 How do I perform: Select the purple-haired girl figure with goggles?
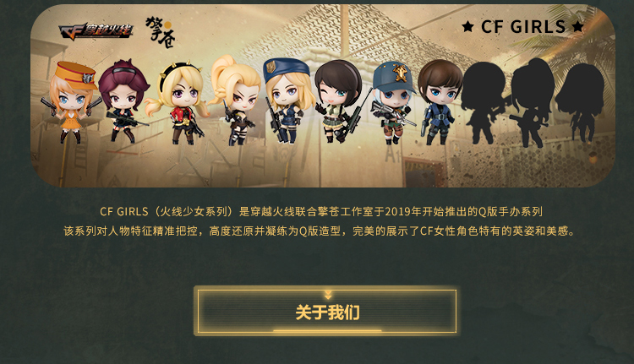click(123, 101)
